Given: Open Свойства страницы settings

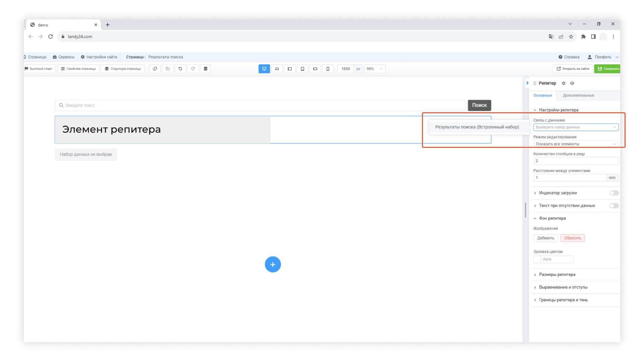Looking at the screenshot, I should [x=78, y=69].
